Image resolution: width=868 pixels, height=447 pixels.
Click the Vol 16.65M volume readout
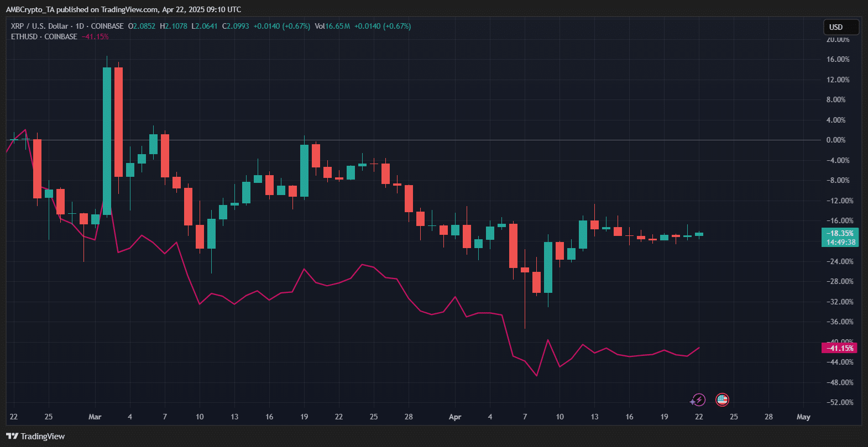pyautogui.click(x=332, y=26)
